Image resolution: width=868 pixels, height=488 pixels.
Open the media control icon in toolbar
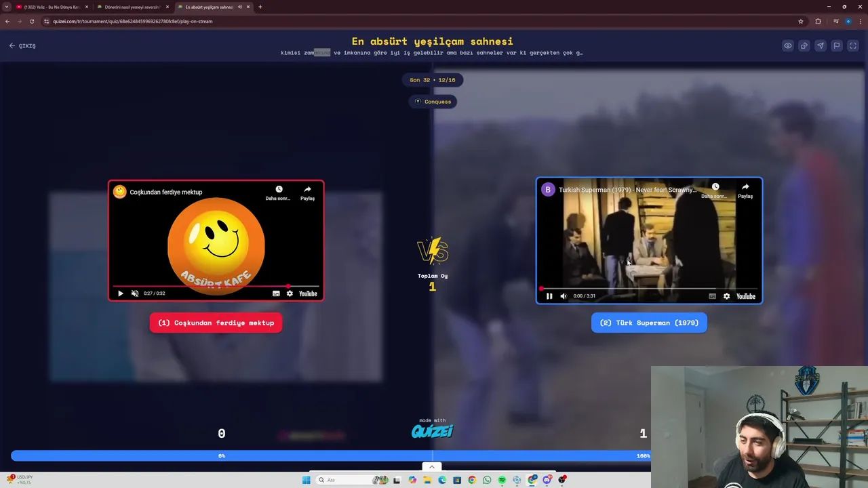(x=835, y=21)
